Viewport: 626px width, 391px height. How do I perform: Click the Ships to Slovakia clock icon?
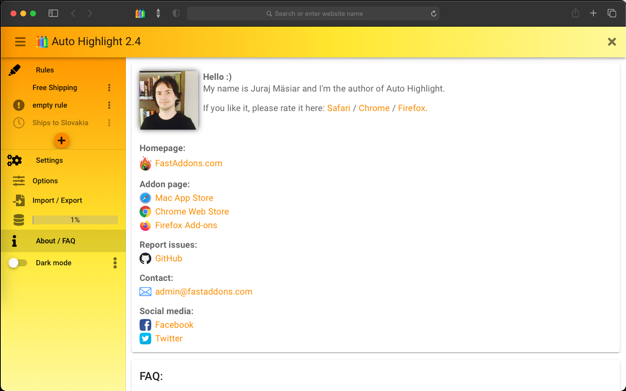click(x=18, y=123)
